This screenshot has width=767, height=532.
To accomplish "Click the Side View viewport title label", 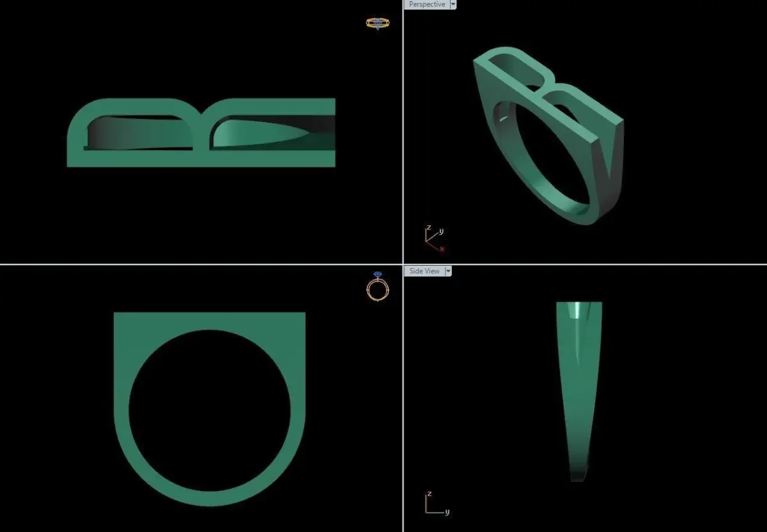I will [x=424, y=271].
